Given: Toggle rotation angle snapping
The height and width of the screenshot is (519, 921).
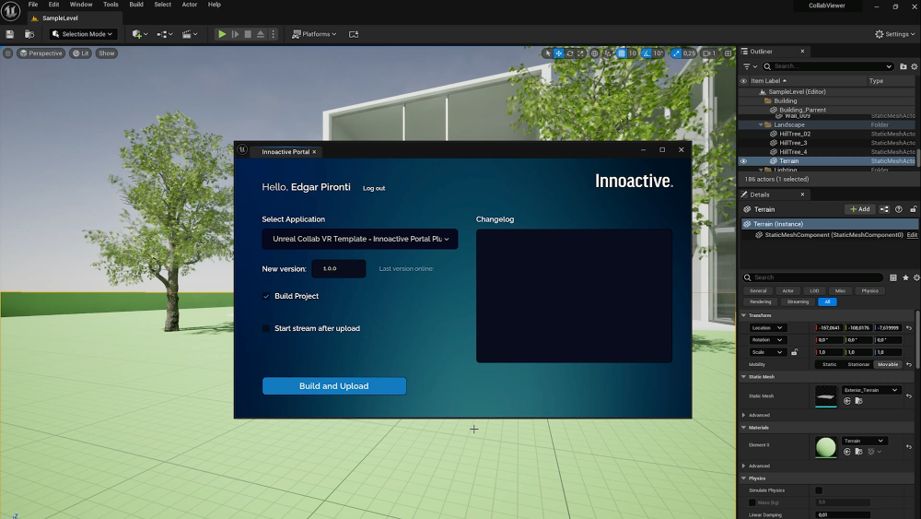Looking at the screenshot, I should click(647, 53).
